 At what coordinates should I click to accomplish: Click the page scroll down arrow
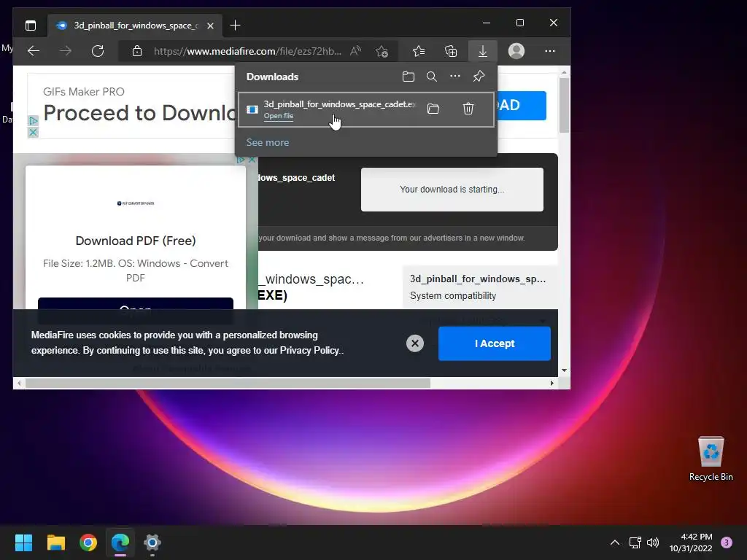(x=564, y=370)
